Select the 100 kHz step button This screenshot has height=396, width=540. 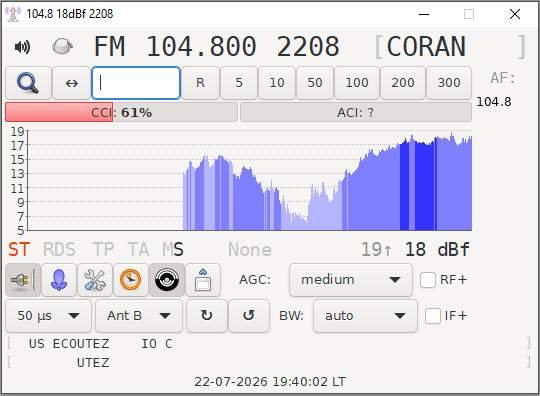coord(357,83)
